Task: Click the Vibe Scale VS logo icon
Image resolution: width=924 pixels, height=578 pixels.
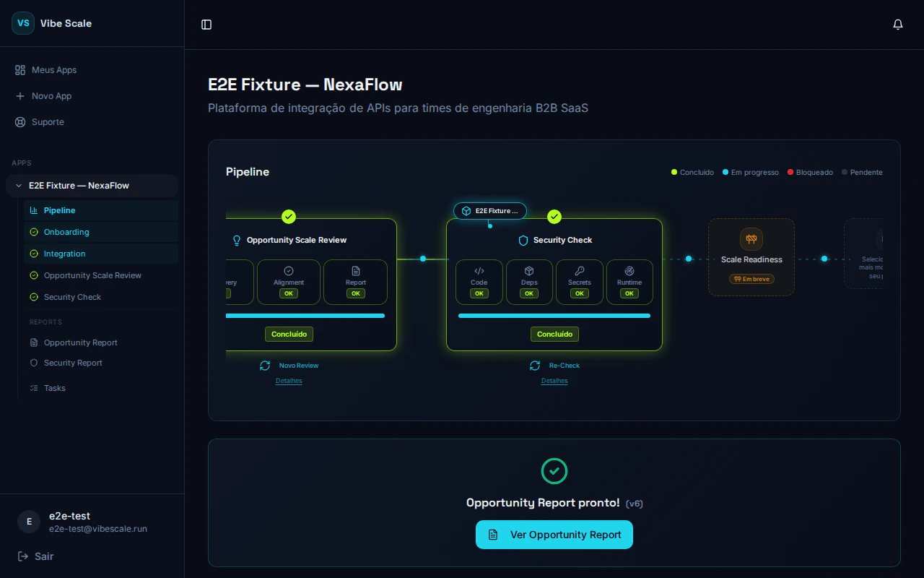Action: coord(22,23)
